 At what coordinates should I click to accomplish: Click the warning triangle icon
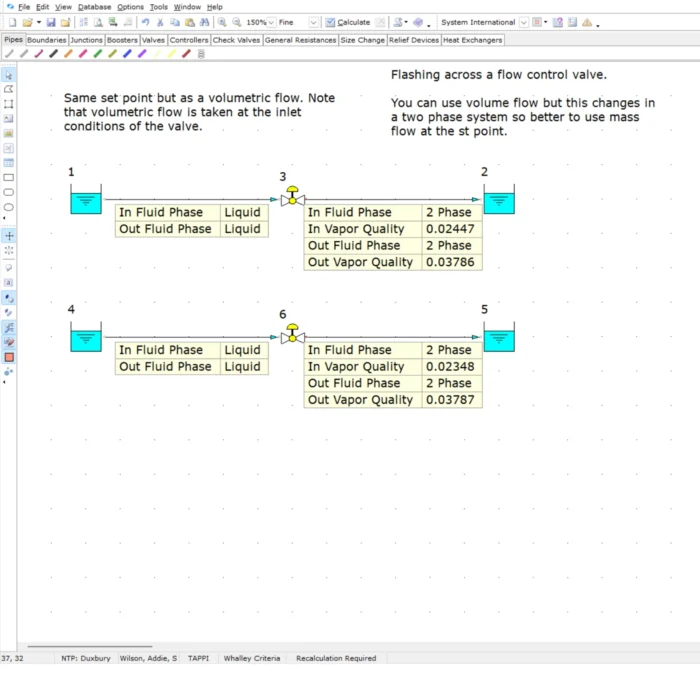[x=586, y=22]
